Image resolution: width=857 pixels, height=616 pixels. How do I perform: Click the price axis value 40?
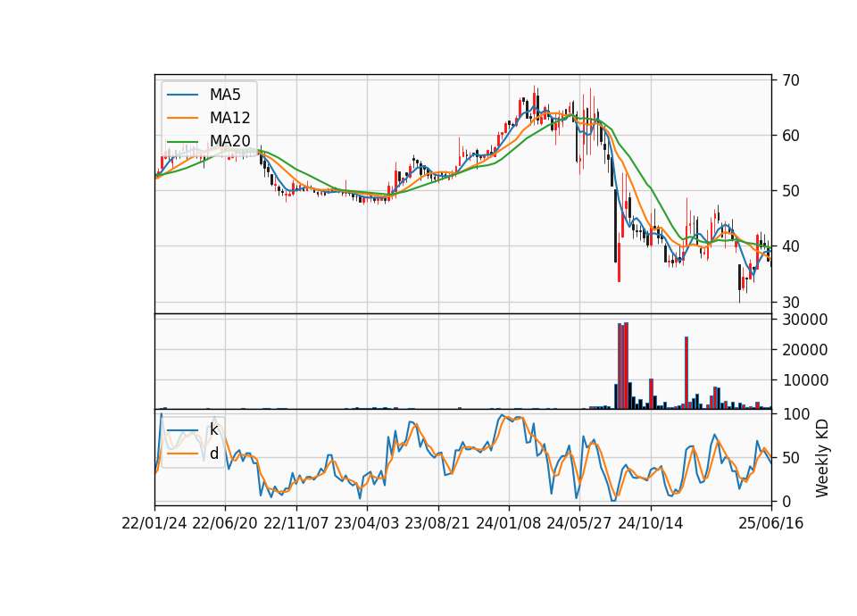791,246
